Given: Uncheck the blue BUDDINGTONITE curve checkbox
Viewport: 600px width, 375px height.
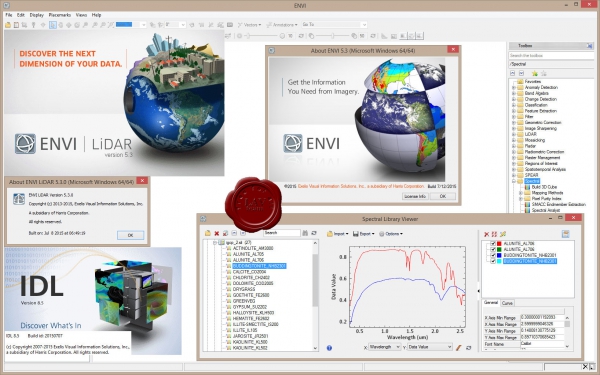Looking at the screenshot, I should (493, 255).
